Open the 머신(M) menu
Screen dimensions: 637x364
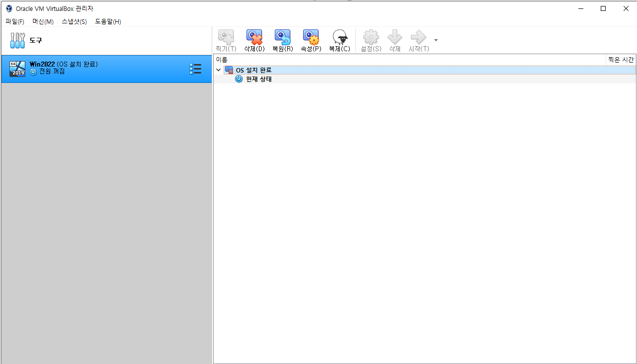[x=43, y=22]
